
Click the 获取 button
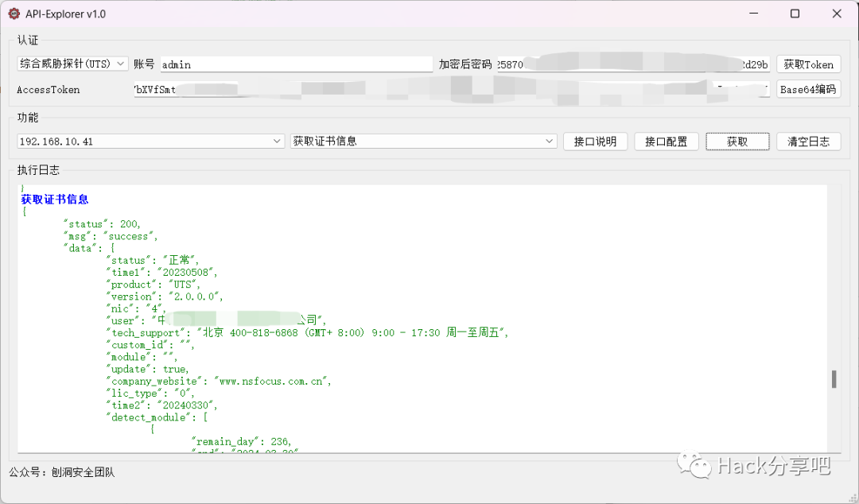pos(737,142)
